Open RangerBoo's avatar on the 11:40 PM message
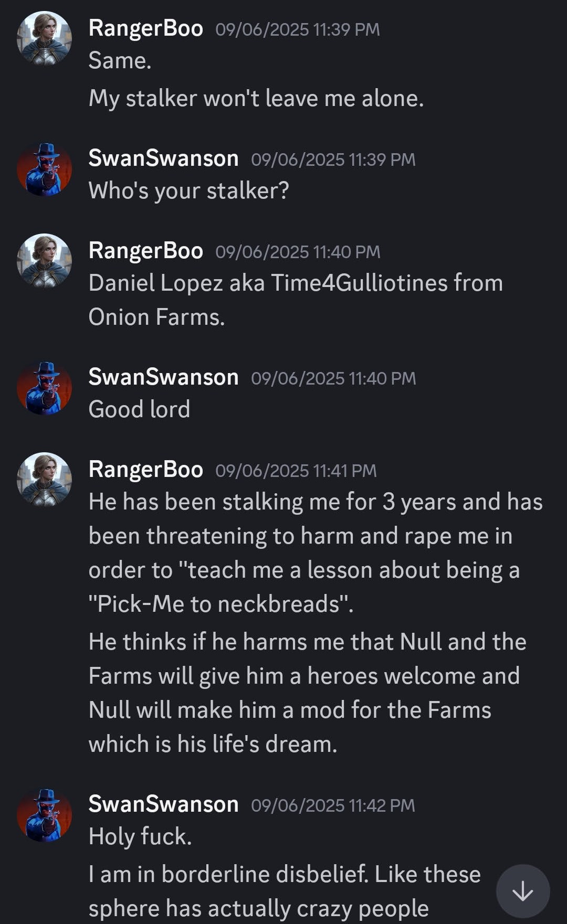Screen dimensions: 567x924 (x=44, y=261)
